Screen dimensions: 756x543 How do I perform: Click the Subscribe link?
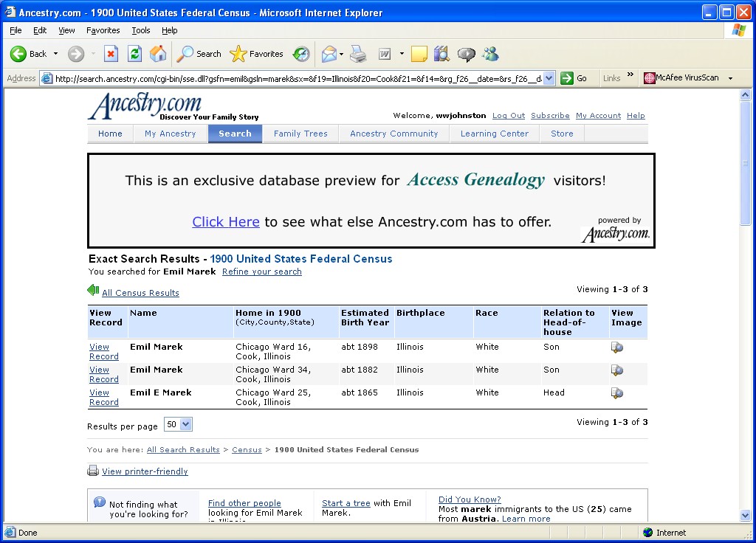pos(550,116)
